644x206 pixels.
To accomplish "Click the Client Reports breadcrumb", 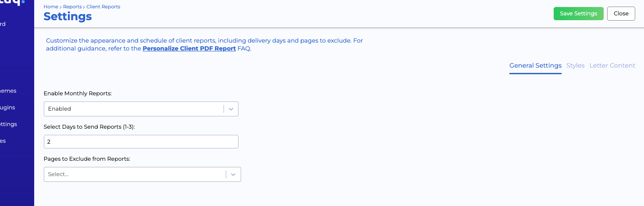I will [x=103, y=7].
